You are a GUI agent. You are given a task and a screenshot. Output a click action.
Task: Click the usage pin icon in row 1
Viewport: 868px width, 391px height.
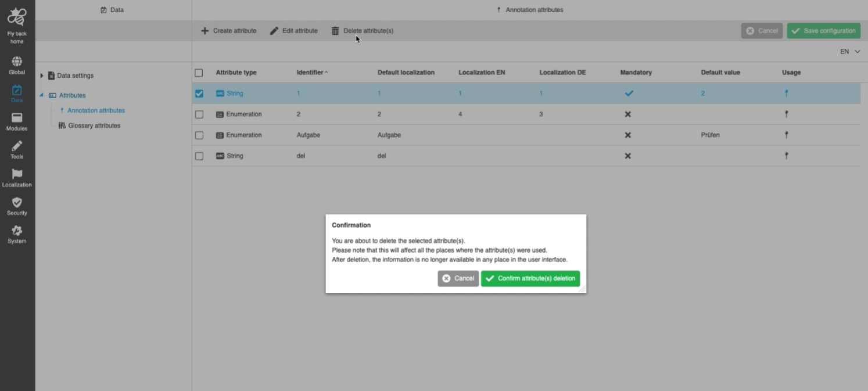click(786, 93)
